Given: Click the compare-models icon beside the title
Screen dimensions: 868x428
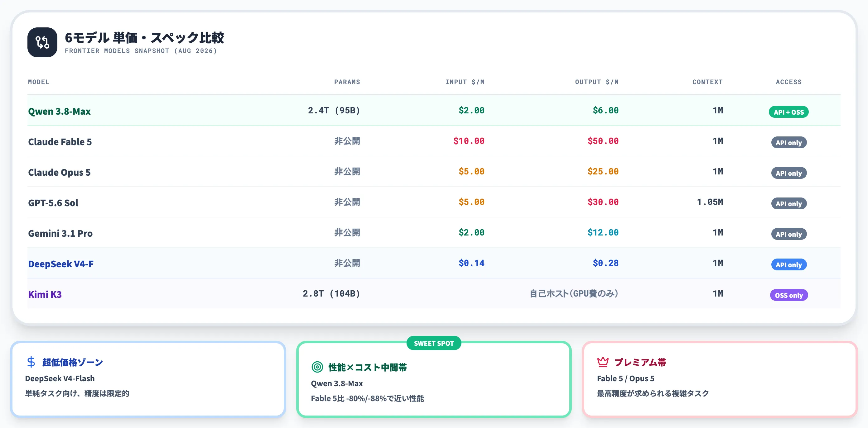Looking at the screenshot, I should pos(42,42).
